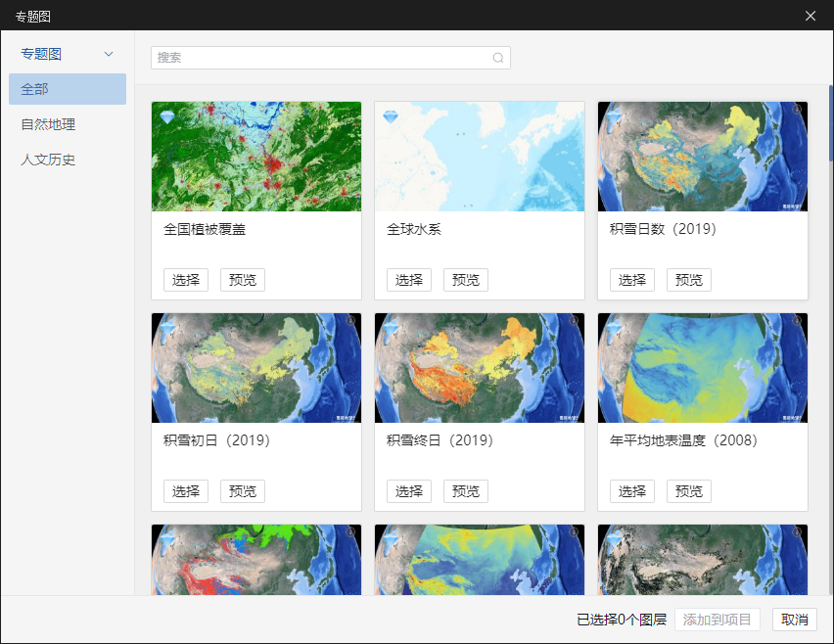Collapse the 专题图 category using its chevron

click(x=108, y=54)
